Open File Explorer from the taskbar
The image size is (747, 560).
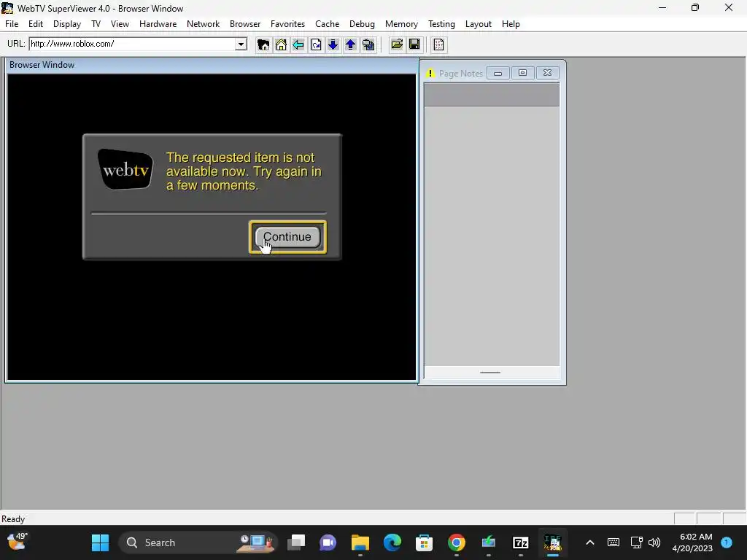(x=360, y=542)
